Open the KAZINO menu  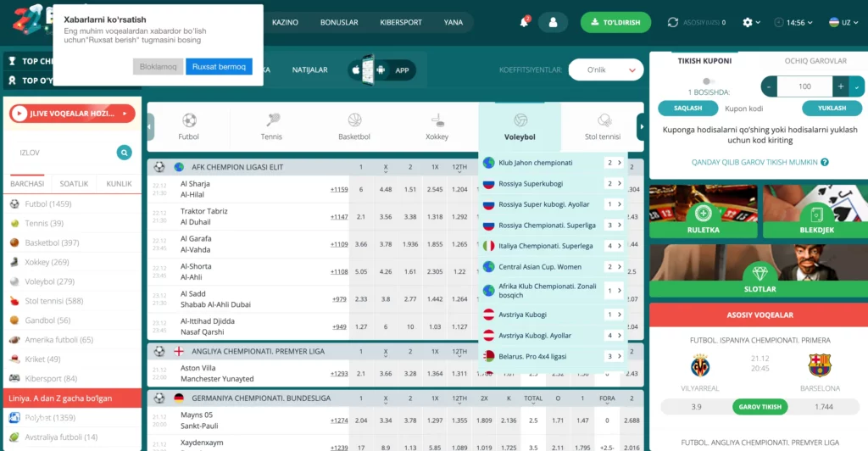pyautogui.click(x=285, y=22)
